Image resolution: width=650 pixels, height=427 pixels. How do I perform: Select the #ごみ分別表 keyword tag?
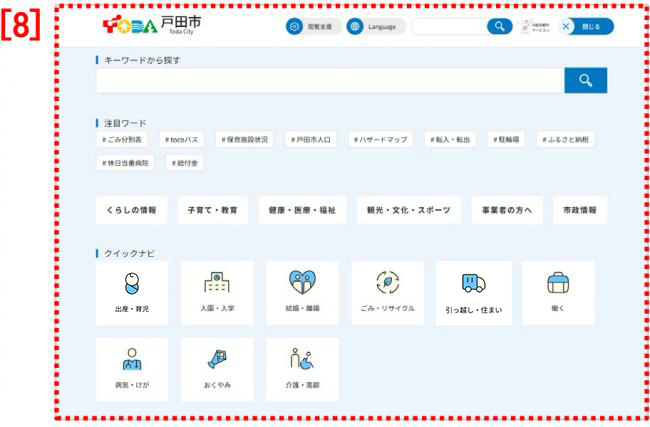click(x=122, y=140)
